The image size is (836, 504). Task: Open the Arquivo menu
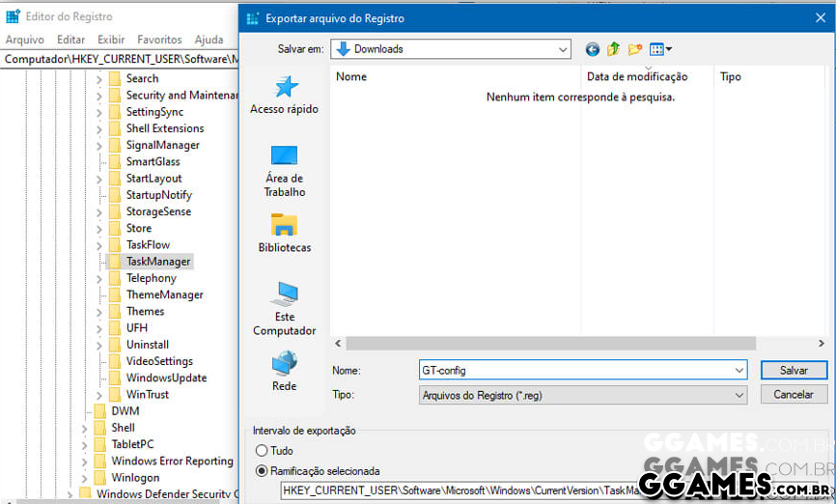pos(25,40)
